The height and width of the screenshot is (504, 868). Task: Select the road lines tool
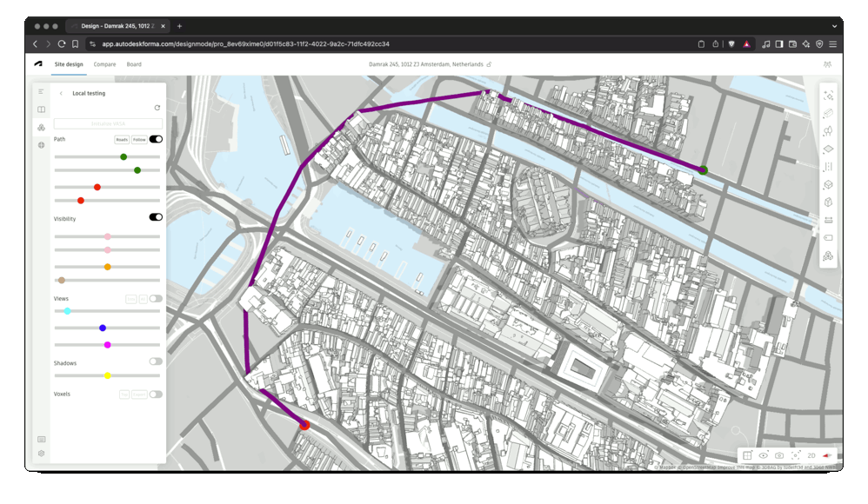[x=828, y=167]
